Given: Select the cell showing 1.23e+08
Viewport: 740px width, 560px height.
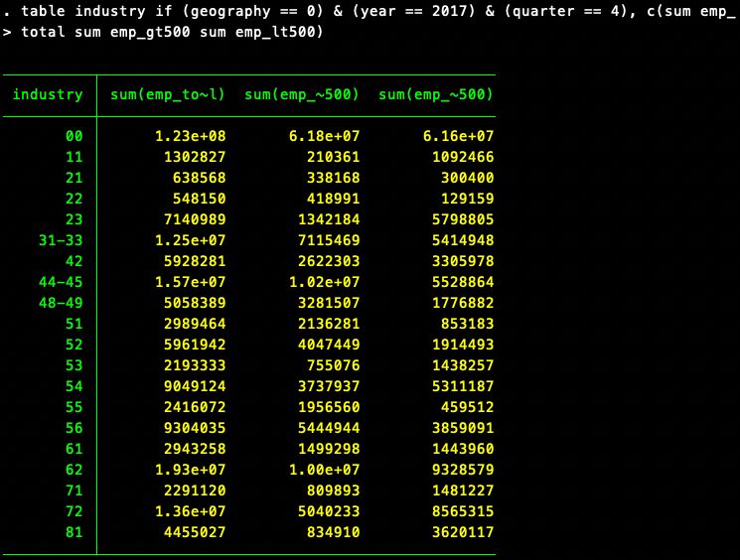Looking at the screenshot, I should (x=189, y=136).
